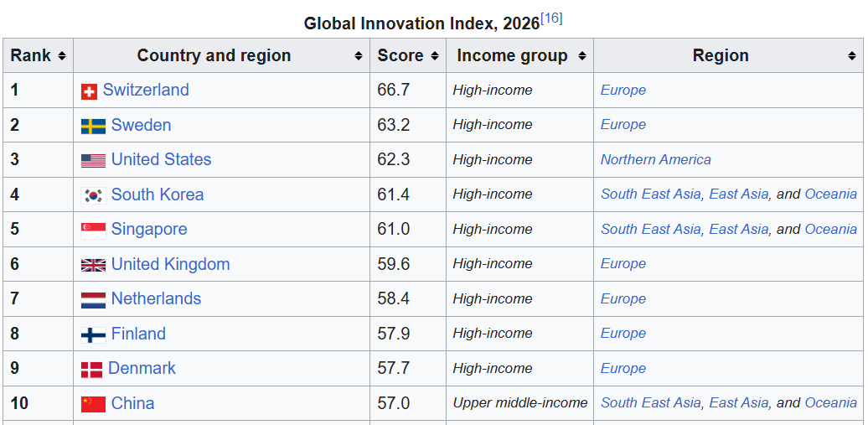
Task: Click the Singapore flag icon
Action: coord(93,230)
